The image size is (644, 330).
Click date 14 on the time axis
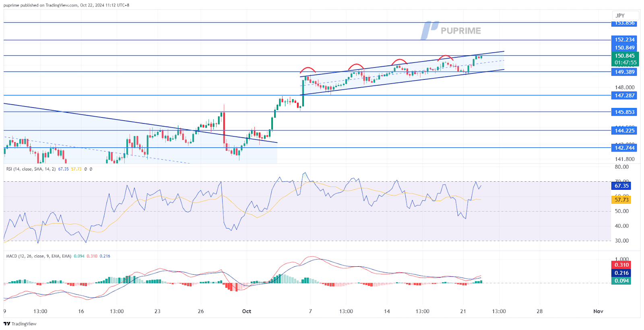pyautogui.click(x=387, y=311)
